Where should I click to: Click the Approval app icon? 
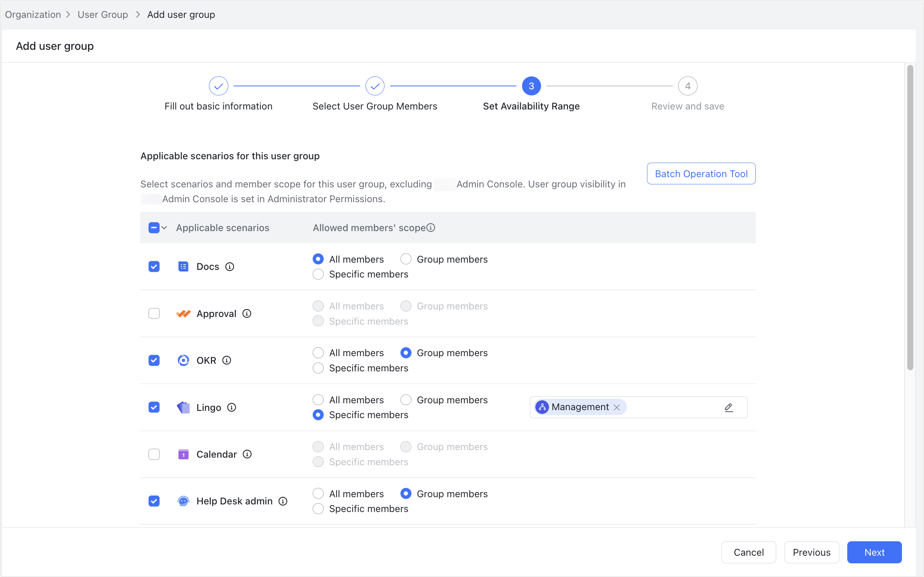(x=184, y=313)
